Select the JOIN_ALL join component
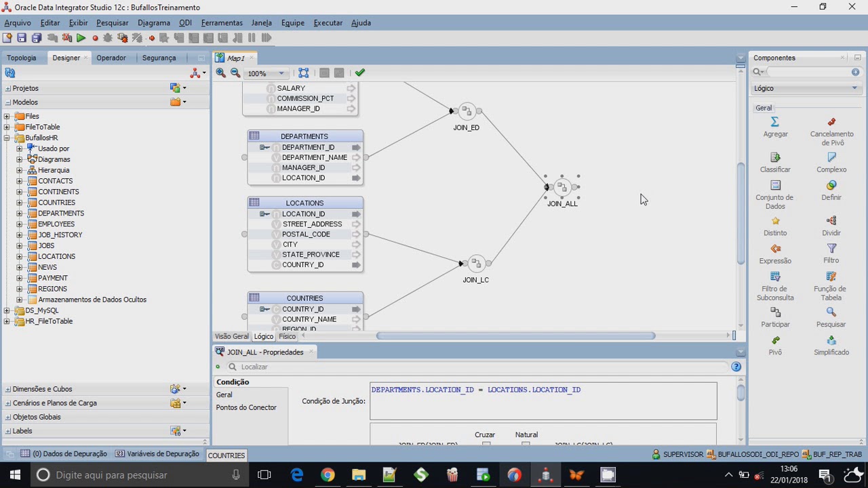The width and height of the screenshot is (868, 488). 562,187
